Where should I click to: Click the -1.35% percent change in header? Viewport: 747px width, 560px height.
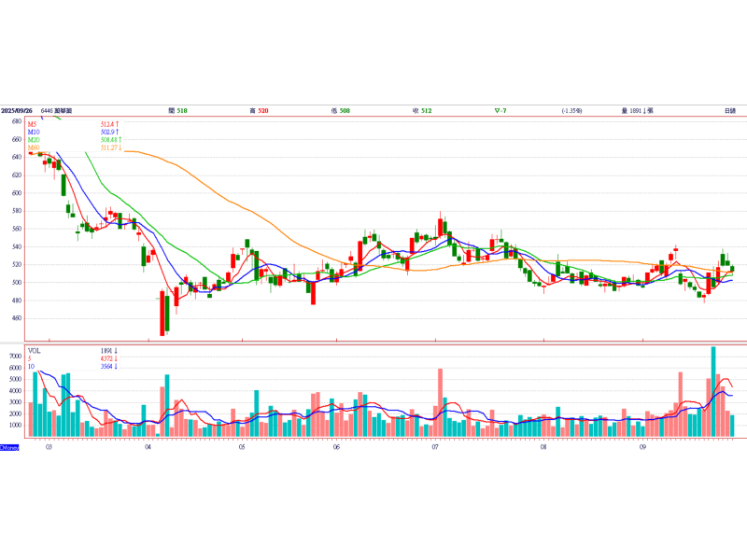(x=572, y=111)
